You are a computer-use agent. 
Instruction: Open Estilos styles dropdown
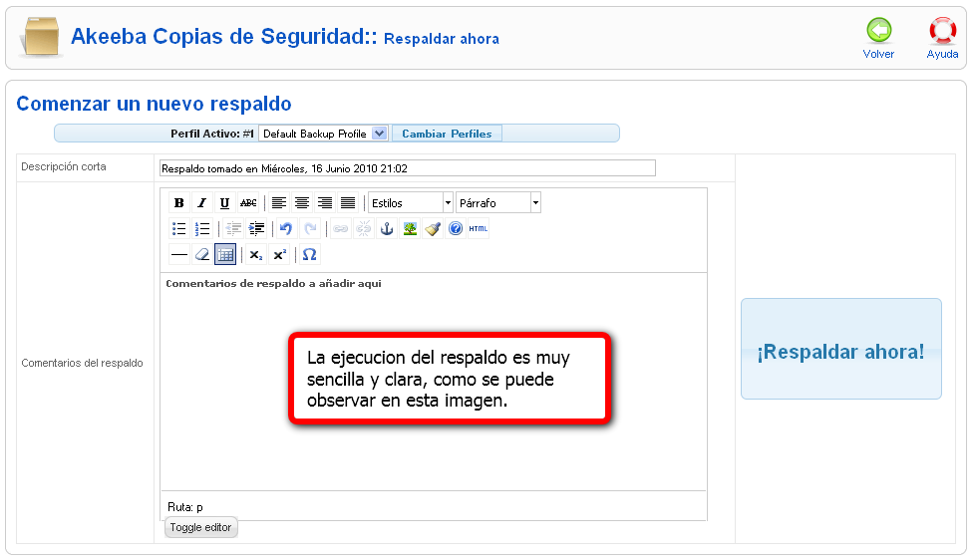click(x=410, y=203)
